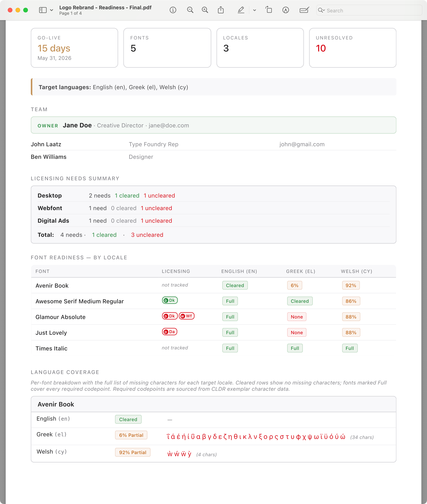
Task: Click the missing Welsh characters ẁ ẃ ẅ ỳ
Action: click(179, 454)
